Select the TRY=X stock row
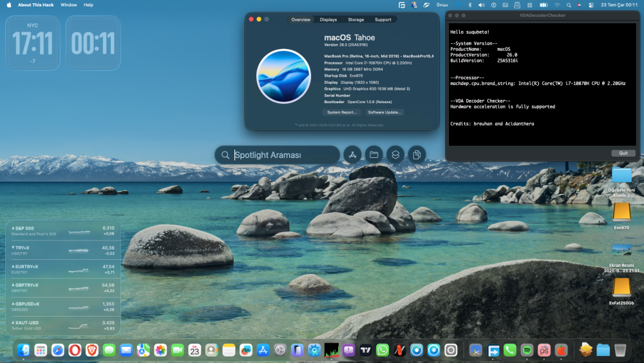 pyautogui.click(x=63, y=250)
